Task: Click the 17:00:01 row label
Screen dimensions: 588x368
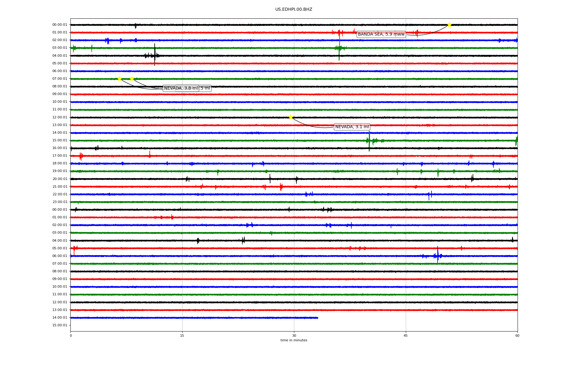Action: 60,156
